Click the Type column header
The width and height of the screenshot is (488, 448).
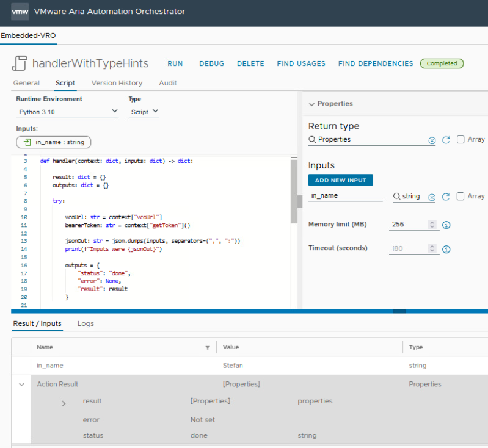point(416,347)
